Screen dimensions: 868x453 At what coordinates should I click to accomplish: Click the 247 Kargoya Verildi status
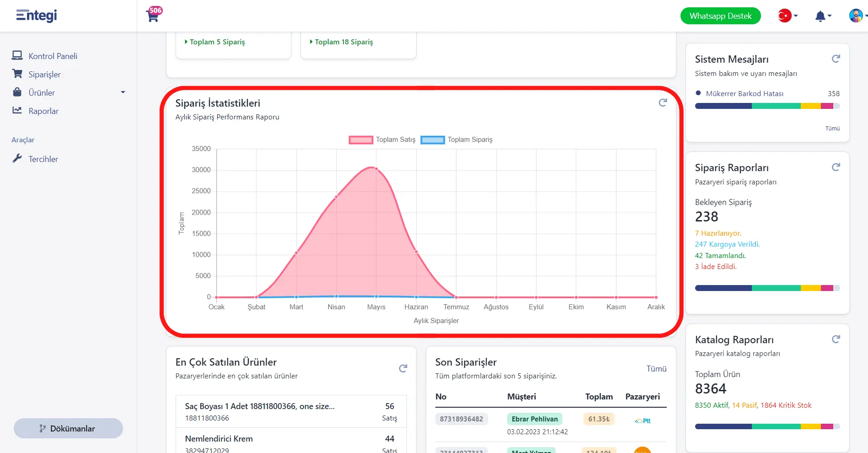(x=728, y=244)
